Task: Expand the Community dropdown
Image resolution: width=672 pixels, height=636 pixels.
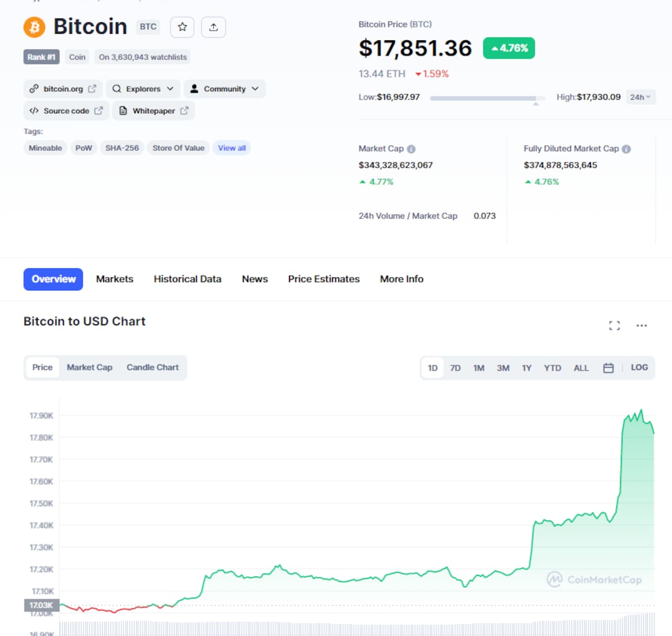Action: pyautogui.click(x=225, y=89)
